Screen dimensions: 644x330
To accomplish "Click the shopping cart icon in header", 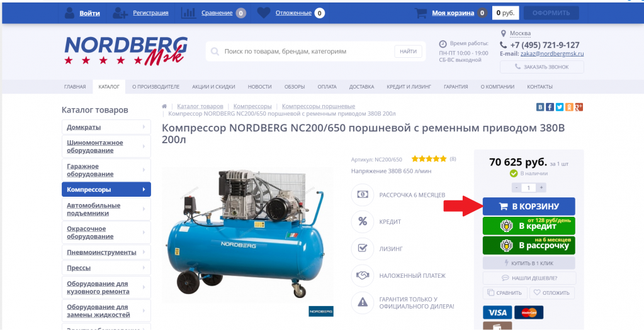I will pyautogui.click(x=421, y=13).
